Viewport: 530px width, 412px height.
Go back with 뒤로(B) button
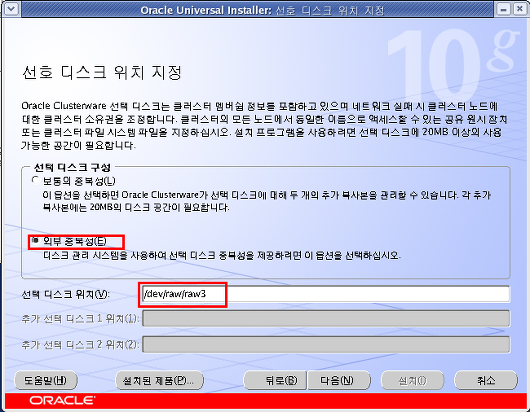click(275, 381)
